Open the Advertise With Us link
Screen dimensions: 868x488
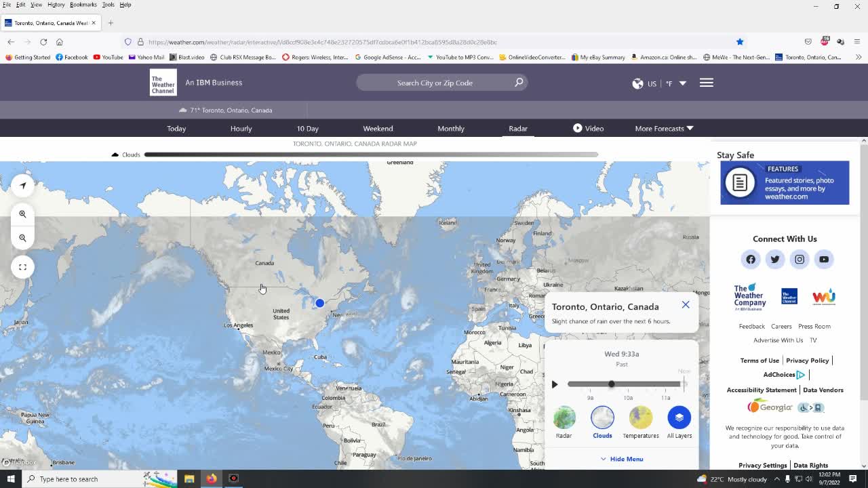778,340
